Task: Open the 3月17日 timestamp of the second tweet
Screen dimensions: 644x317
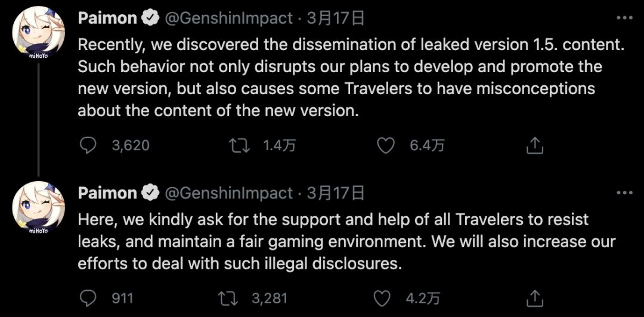Action: click(x=336, y=193)
